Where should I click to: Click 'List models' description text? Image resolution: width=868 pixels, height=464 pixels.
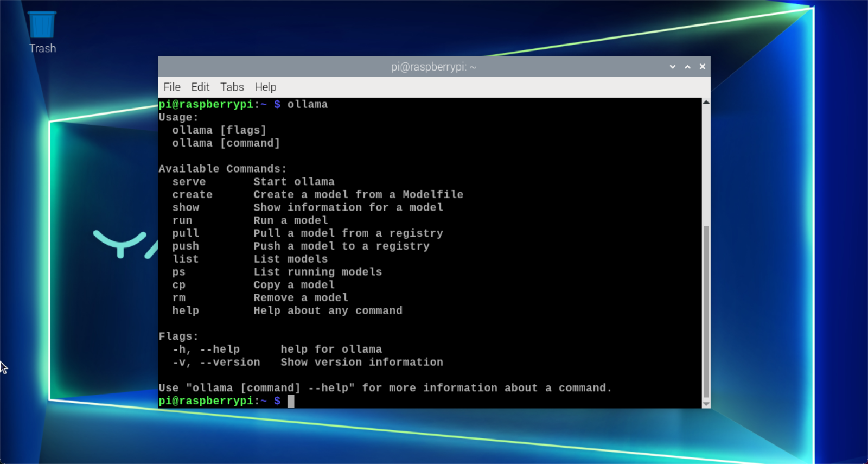(291, 259)
